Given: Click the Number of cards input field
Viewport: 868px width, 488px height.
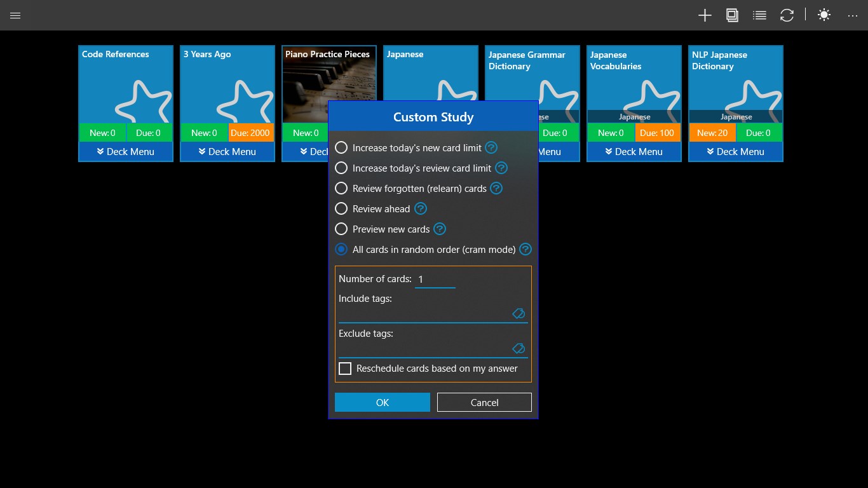Looking at the screenshot, I should 435,279.
